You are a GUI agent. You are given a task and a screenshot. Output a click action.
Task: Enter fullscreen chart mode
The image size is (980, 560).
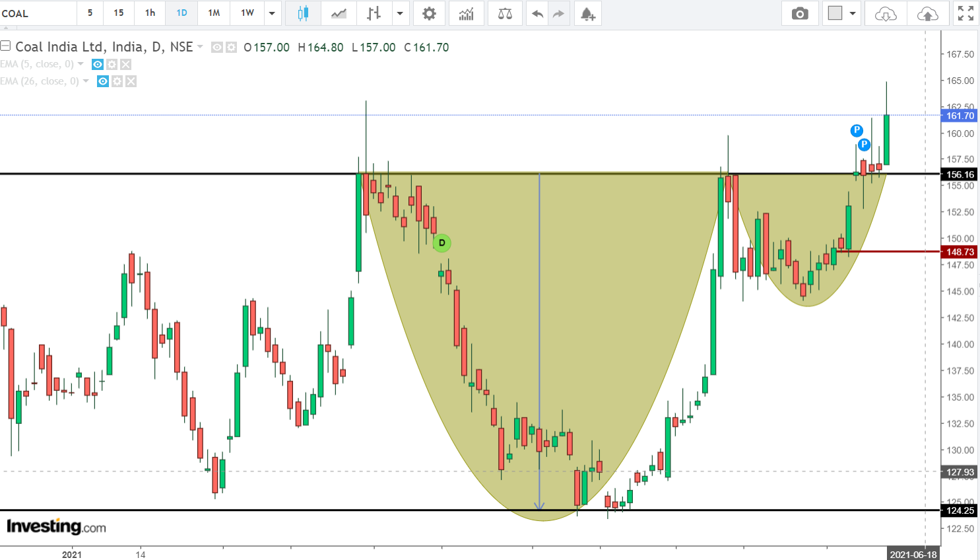click(965, 13)
